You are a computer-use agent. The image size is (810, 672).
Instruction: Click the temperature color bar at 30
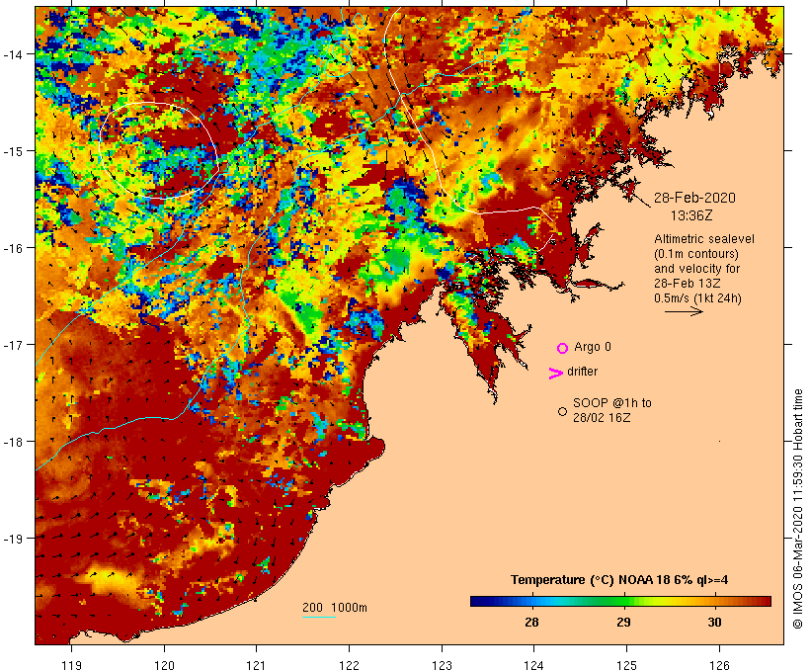pos(715,601)
